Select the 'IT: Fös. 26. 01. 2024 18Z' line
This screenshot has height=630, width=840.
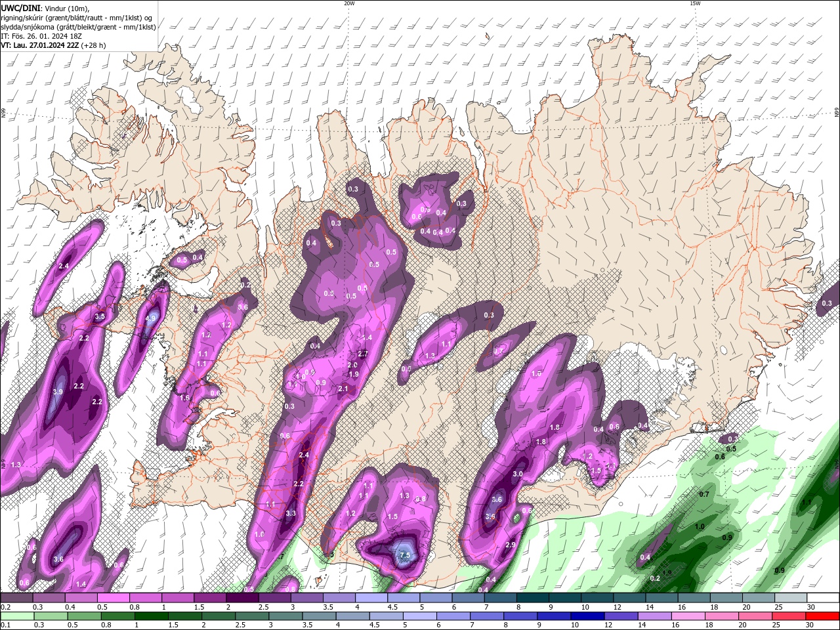(42, 36)
